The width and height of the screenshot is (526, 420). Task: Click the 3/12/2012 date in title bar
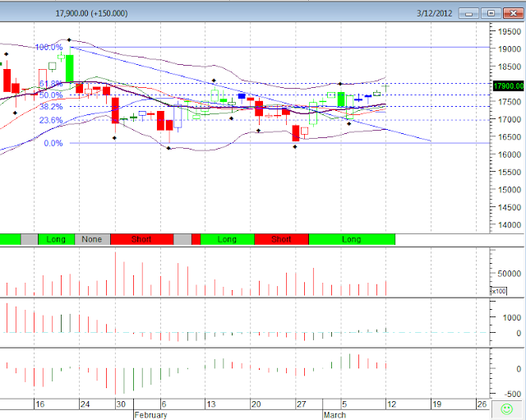(435, 13)
